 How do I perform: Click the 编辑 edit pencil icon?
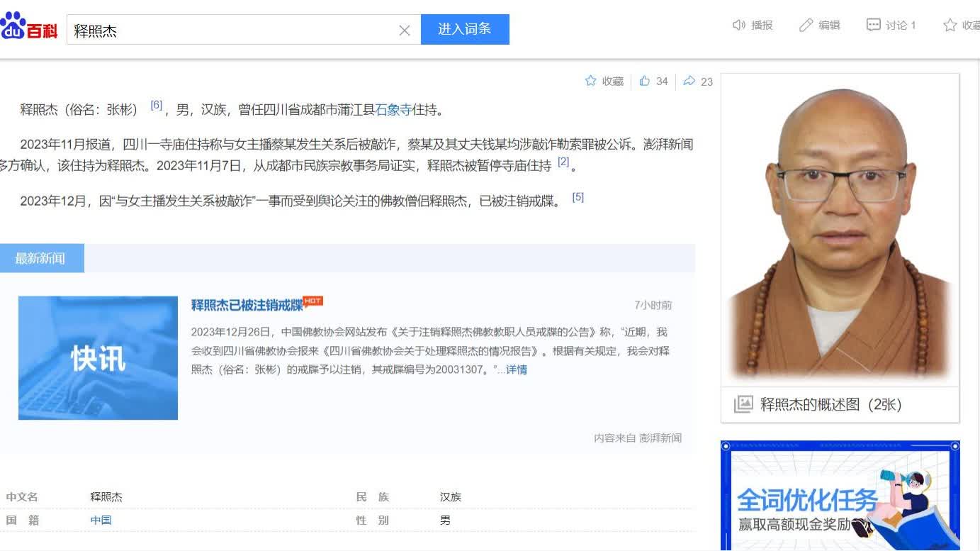[806, 24]
